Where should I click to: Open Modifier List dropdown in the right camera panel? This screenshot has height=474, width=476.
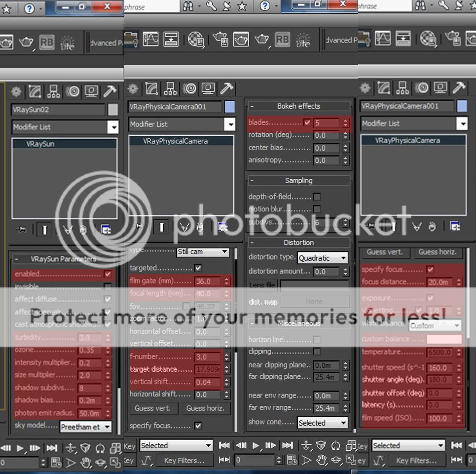tap(414, 123)
